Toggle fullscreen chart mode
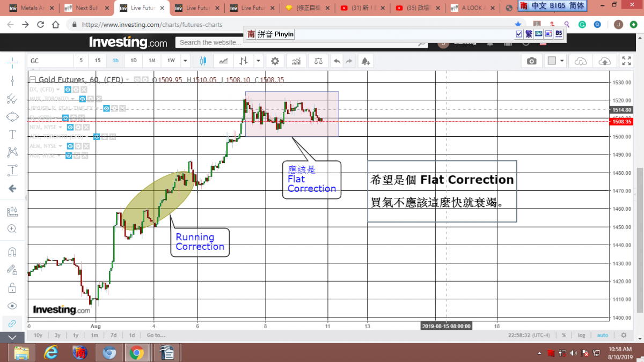 pyautogui.click(x=626, y=61)
